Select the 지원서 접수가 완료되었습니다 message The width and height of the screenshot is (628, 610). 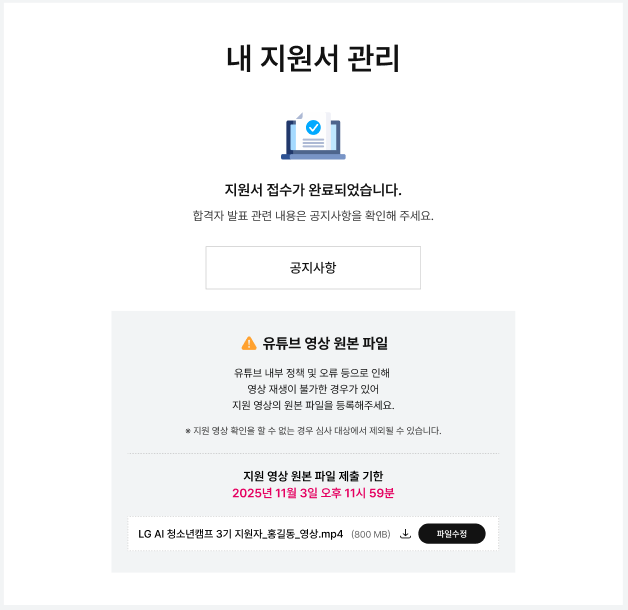[313, 190]
